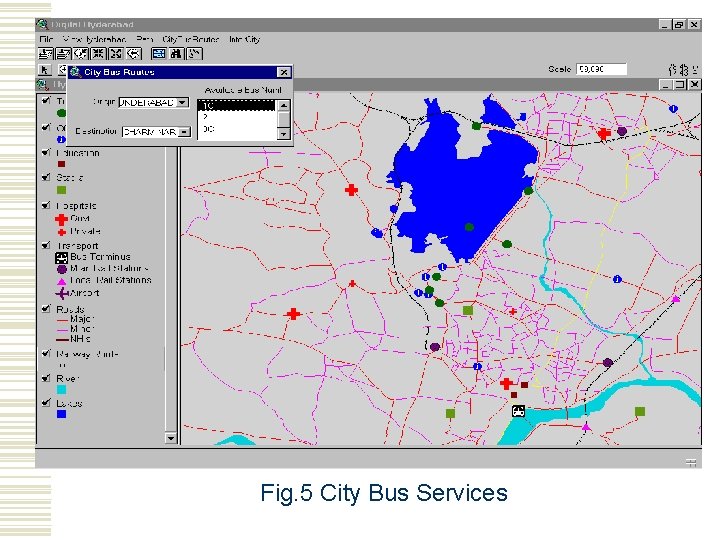The width and height of the screenshot is (720, 540).
Task: Maximize the inner map window
Action: coord(680,84)
